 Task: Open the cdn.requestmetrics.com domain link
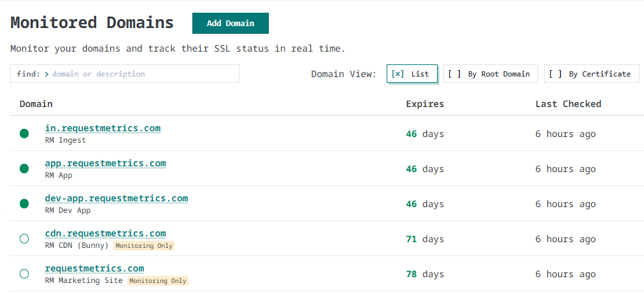(106, 233)
